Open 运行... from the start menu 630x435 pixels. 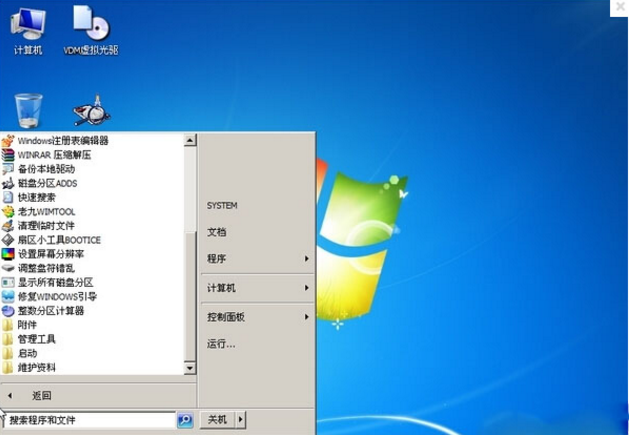[221, 344]
